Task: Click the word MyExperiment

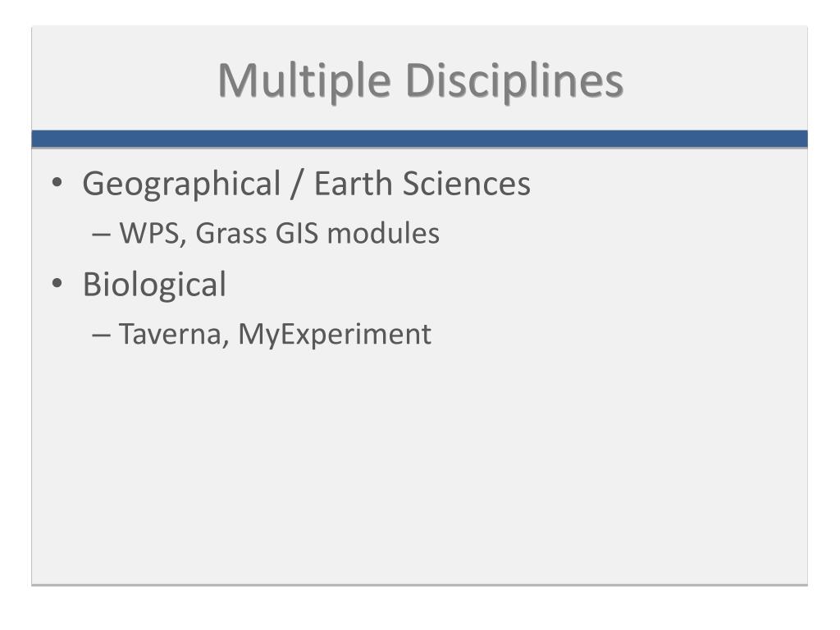Action: pos(335,336)
